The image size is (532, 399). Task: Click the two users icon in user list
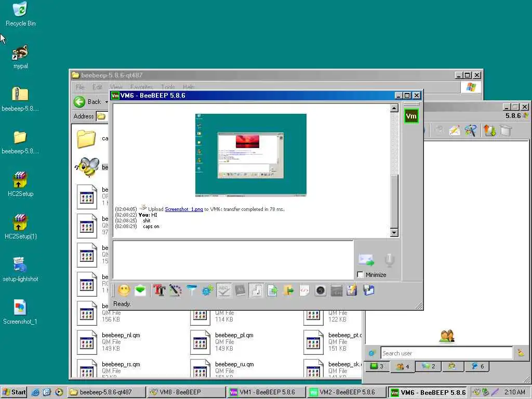[447, 336]
